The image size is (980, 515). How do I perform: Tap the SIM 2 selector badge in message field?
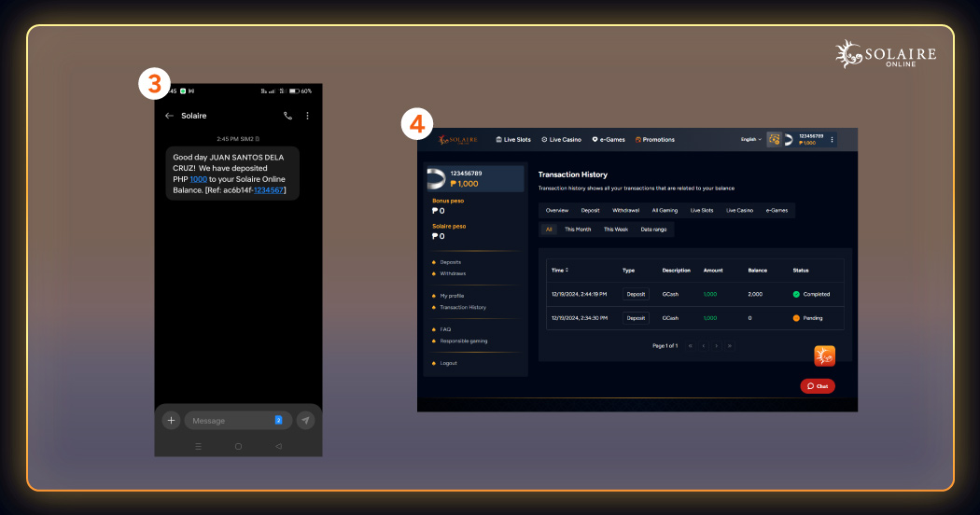point(279,420)
